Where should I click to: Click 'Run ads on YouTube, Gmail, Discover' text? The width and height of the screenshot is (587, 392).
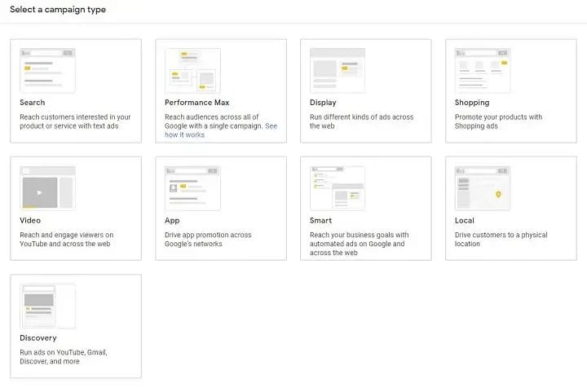64,357
